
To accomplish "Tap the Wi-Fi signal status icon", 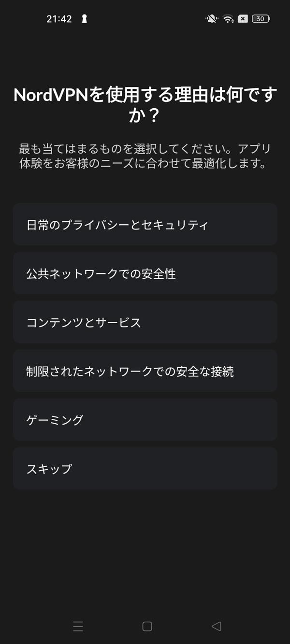I will 228,19.
